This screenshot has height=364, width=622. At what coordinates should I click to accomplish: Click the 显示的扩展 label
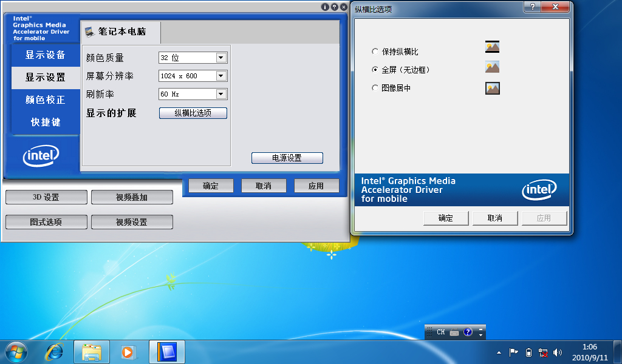(x=112, y=113)
